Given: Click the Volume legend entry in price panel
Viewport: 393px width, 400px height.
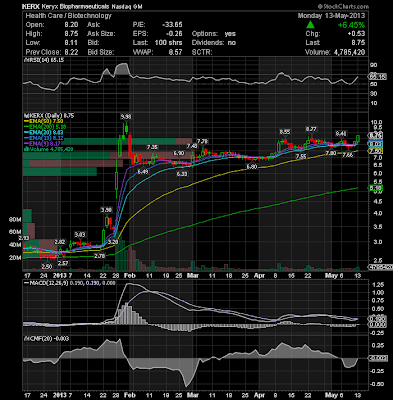Looking at the screenshot, I should pyautogui.click(x=48, y=149).
